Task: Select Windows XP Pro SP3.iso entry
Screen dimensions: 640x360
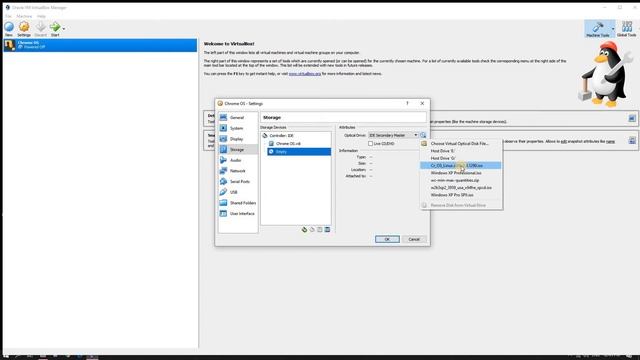Action: (x=461, y=195)
